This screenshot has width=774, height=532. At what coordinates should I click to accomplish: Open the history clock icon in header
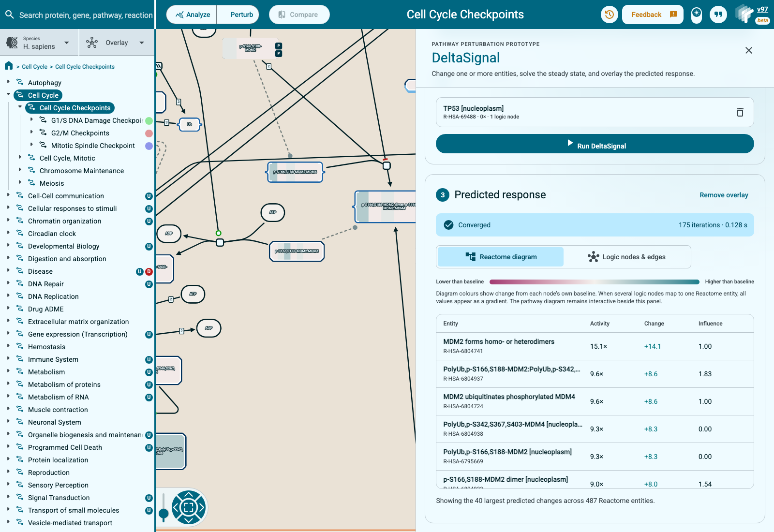coord(609,15)
